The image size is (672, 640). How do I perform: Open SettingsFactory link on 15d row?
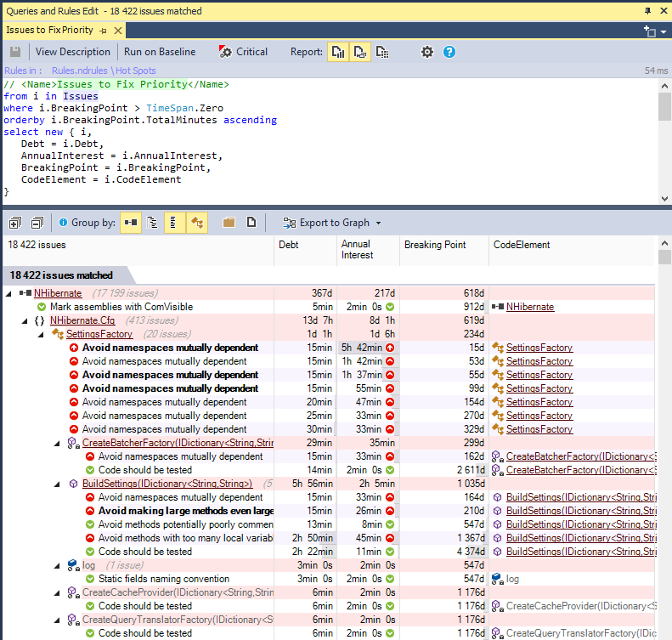pos(539,348)
